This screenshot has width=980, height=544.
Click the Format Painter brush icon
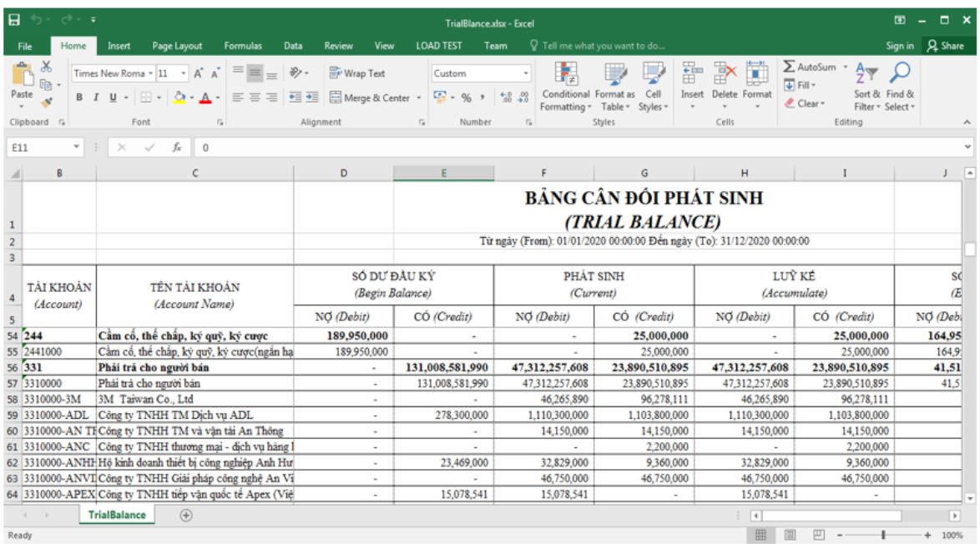[47, 102]
